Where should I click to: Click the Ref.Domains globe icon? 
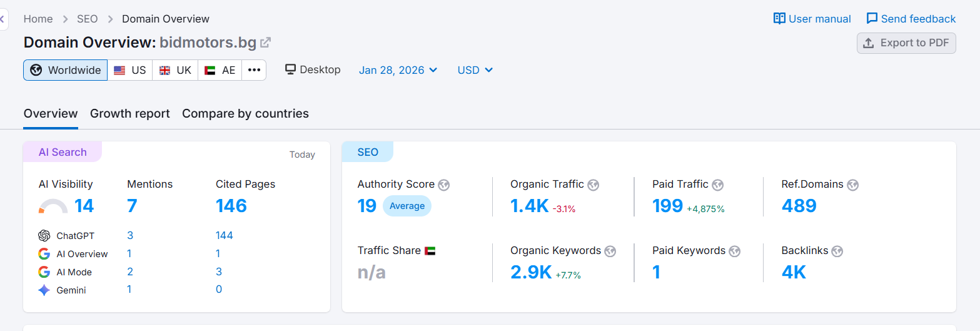tap(853, 185)
